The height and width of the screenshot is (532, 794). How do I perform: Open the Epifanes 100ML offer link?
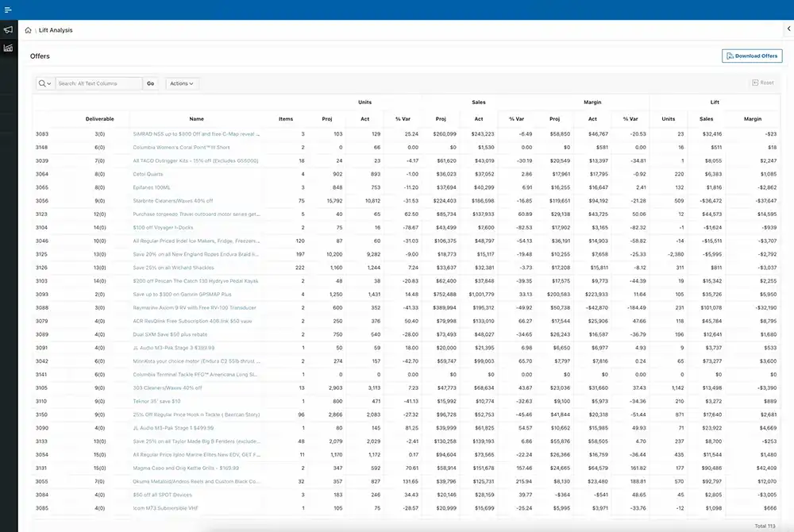click(152, 187)
